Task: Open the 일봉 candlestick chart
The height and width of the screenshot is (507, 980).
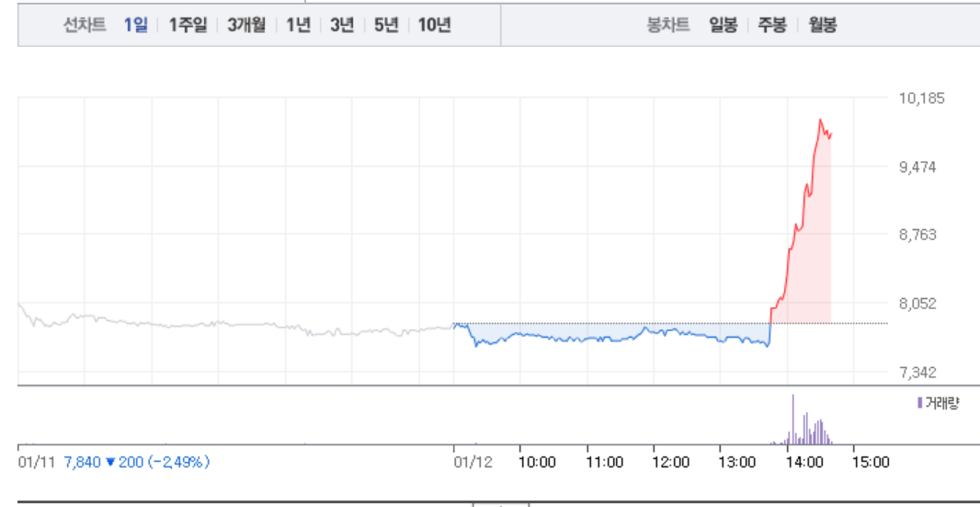Action: click(x=724, y=25)
